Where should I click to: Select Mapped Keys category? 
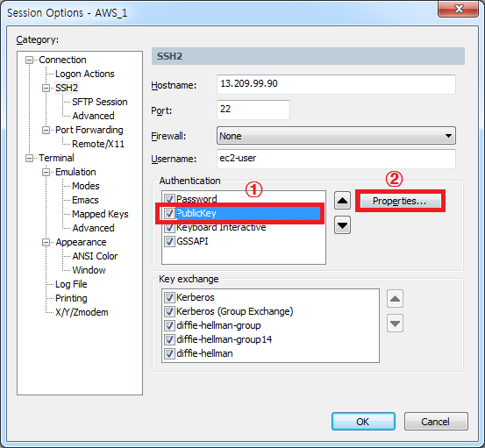(100, 214)
